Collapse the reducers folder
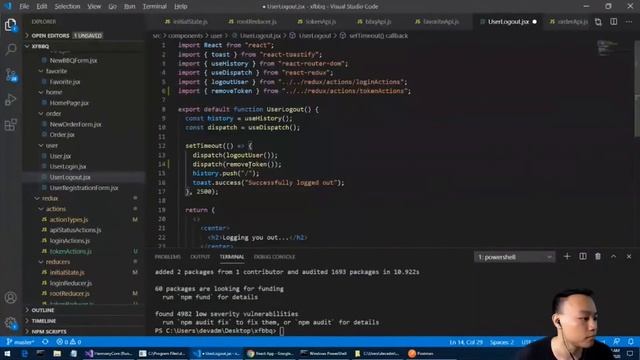The image size is (640, 360). coord(57,262)
